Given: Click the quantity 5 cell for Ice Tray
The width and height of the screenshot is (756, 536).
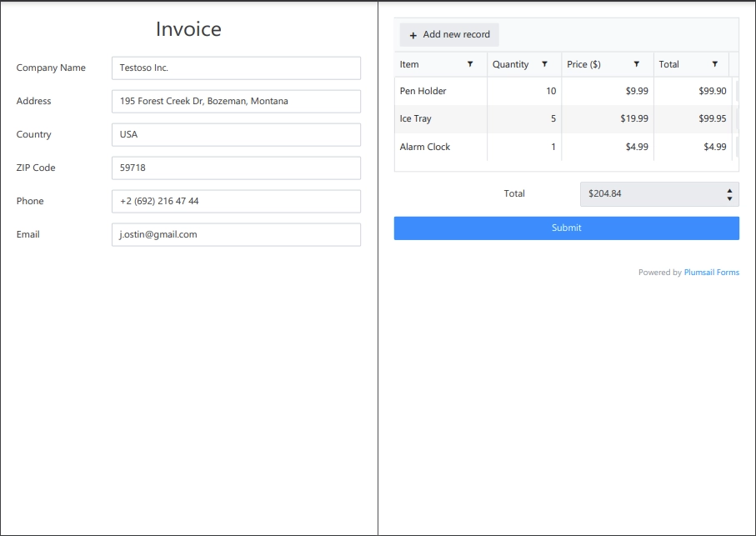Looking at the screenshot, I should click(524, 118).
